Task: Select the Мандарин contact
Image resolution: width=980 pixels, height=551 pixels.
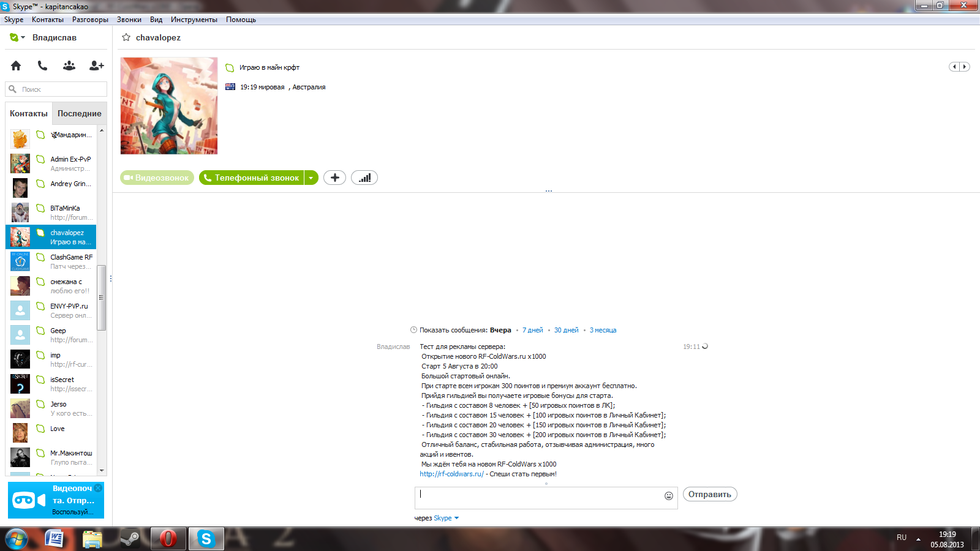Action: pyautogui.click(x=51, y=139)
